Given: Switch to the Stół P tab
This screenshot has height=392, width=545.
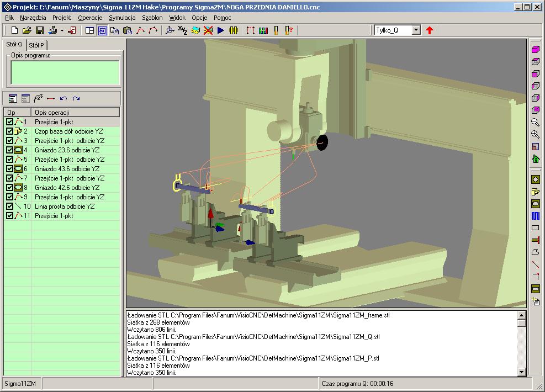Looking at the screenshot, I should (37, 45).
